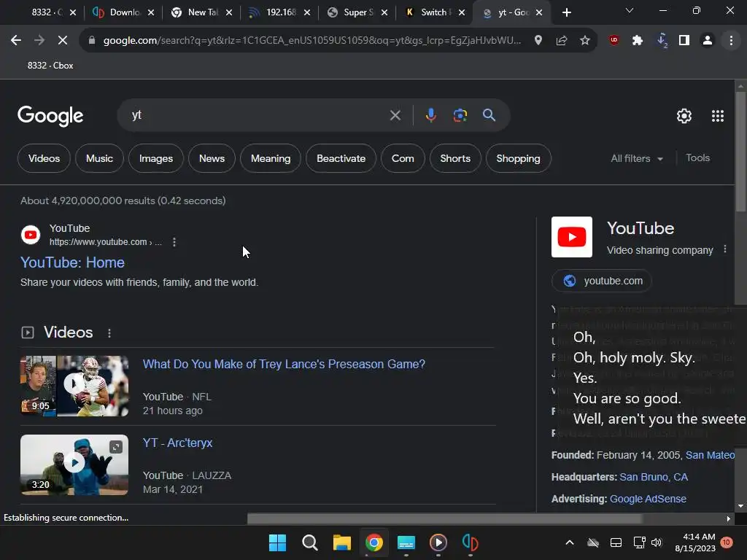Filter results by News chip
The image size is (747, 560).
coord(212,158)
